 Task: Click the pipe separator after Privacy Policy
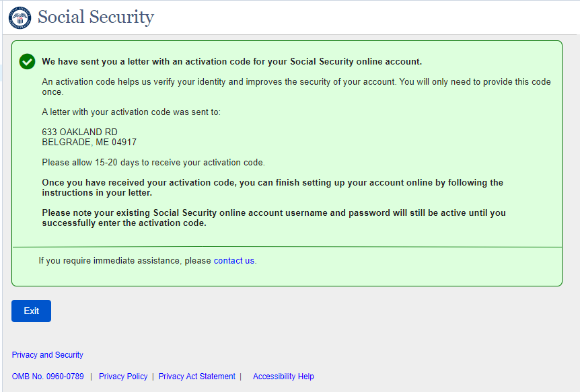pyautogui.click(x=153, y=377)
